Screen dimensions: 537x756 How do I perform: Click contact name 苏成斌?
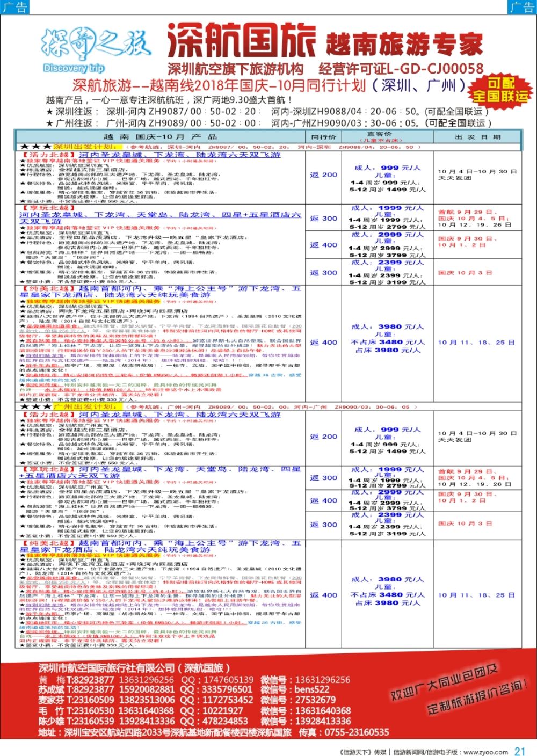(52, 689)
